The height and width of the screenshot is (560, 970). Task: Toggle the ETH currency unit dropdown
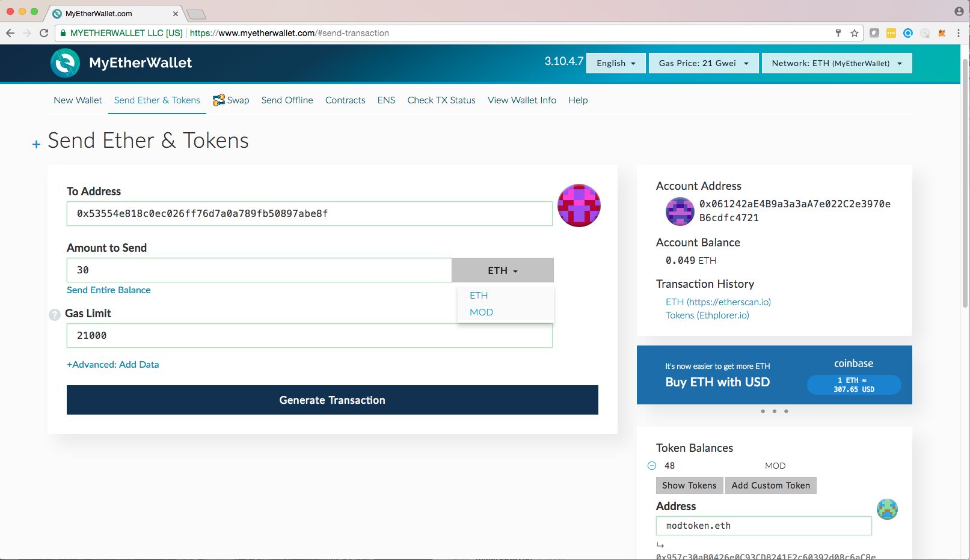[x=503, y=270]
